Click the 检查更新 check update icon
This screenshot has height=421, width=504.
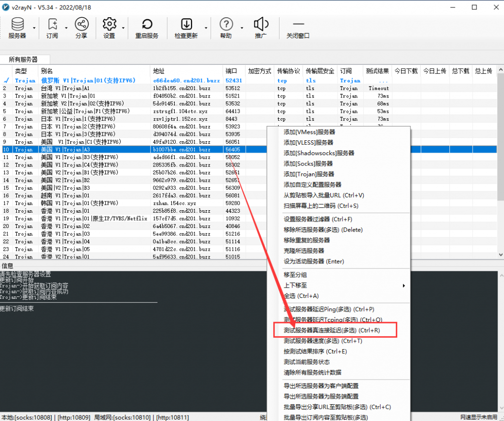tap(186, 28)
